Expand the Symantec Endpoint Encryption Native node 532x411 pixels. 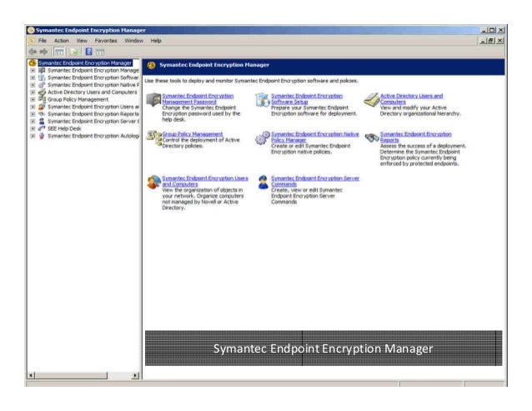pyautogui.click(x=33, y=85)
